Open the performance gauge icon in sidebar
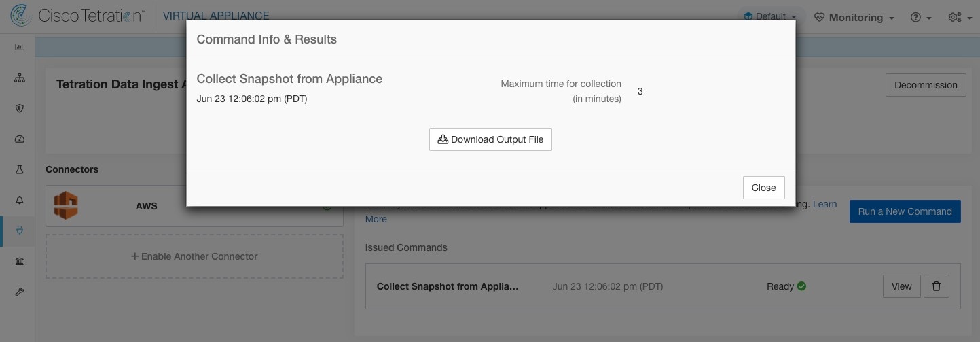980x342 pixels. pyautogui.click(x=19, y=139)
